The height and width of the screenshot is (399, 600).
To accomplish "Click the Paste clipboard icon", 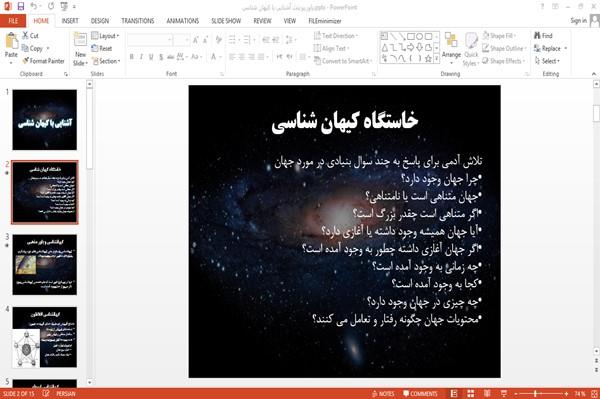I will click(x=11, y=41).
